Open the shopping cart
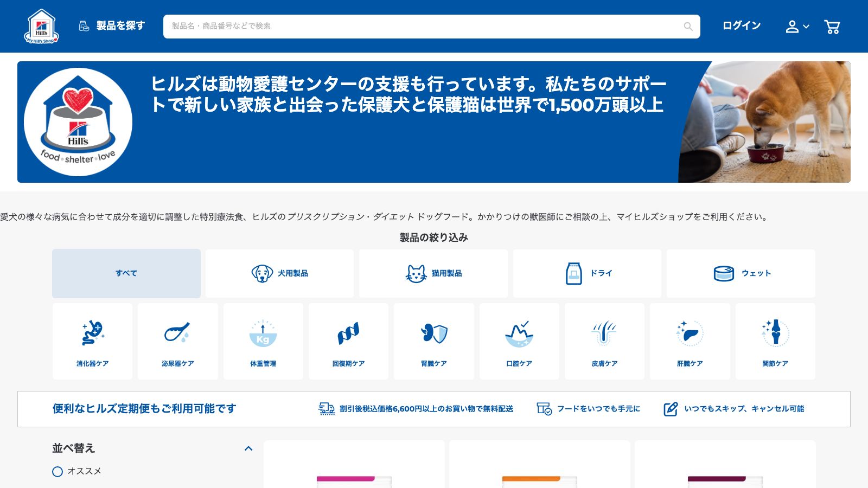 tap(832, 27)
